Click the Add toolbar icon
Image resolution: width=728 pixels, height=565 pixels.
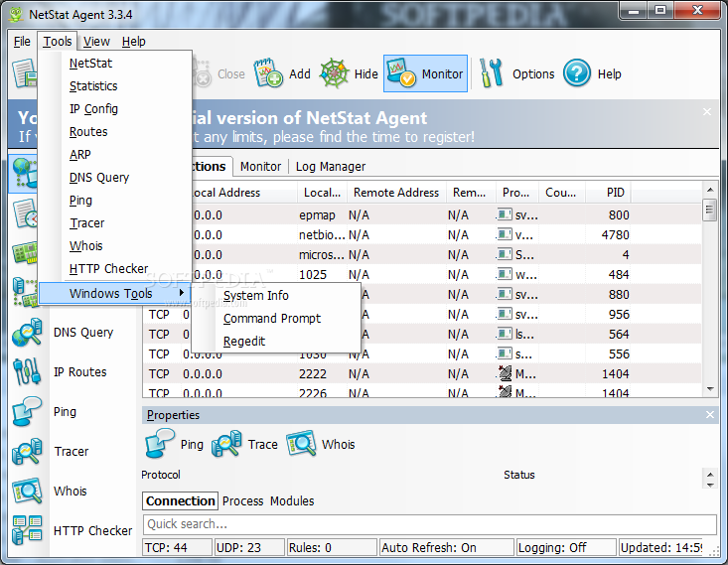[x=268, y=73]
